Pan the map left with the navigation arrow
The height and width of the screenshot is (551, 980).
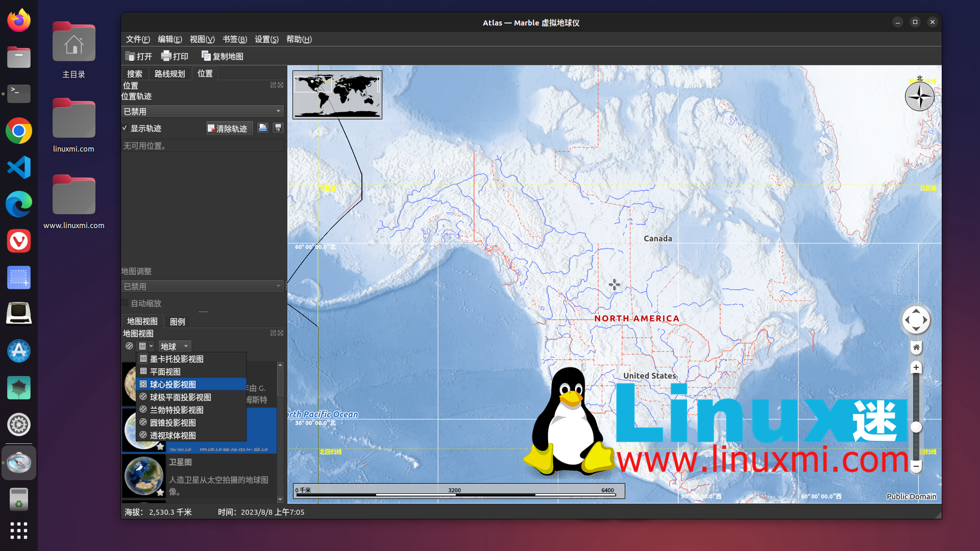point(907,320)
